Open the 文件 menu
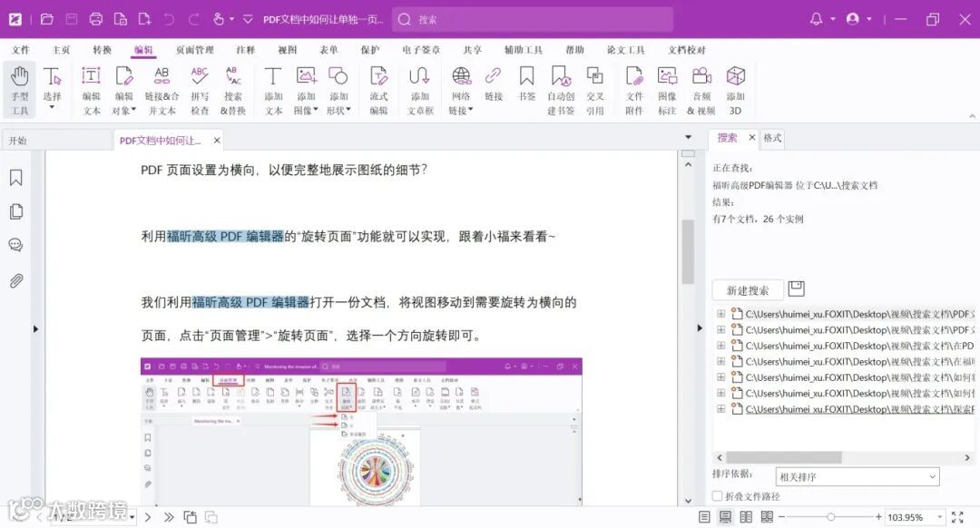 (x=20, y=50)
